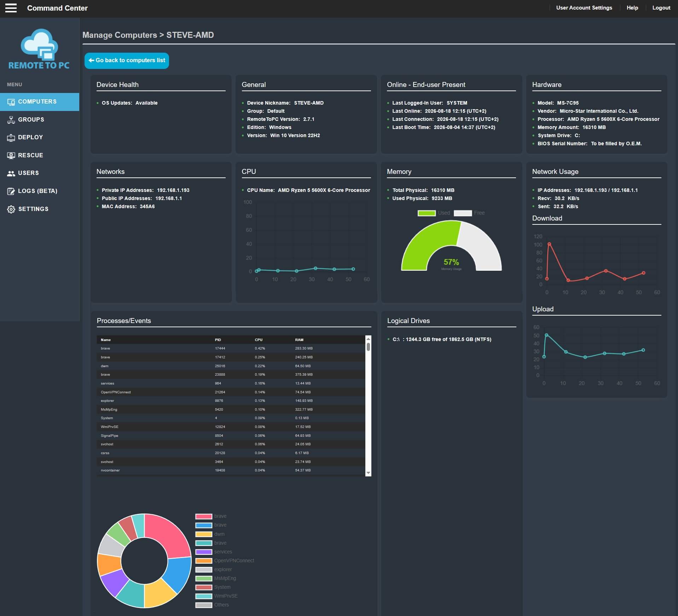Toggle the Free legend in Memory chart
This screenshot has height=616, width=678.
[x=469, y=213]
